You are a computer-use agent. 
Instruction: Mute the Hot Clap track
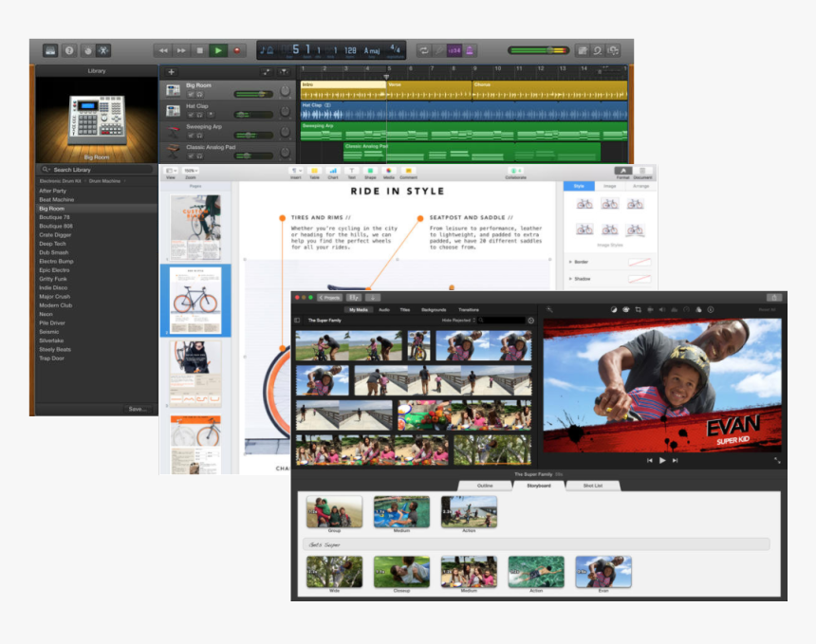click(x=190, y=114)
